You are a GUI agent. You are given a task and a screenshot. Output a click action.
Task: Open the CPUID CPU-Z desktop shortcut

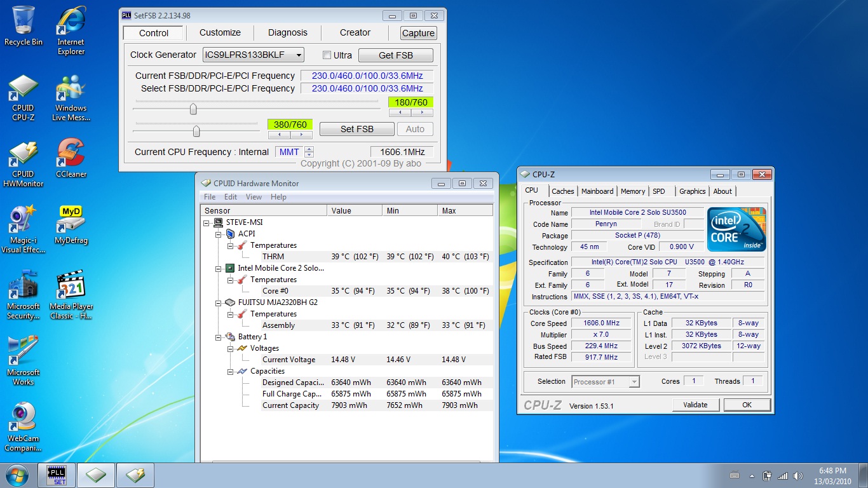(24, 97)
